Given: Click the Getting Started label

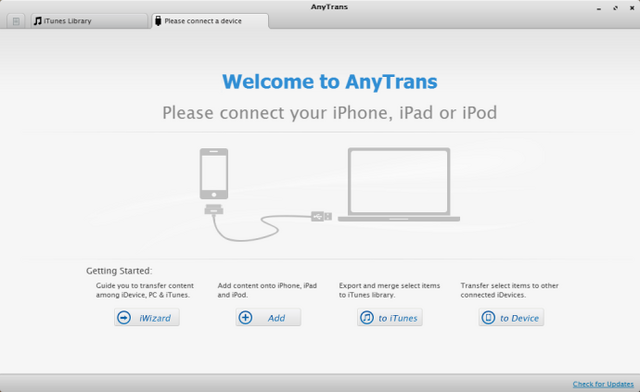Looking at the screenshot, I should pyautogui.click(x=119, y=271).
